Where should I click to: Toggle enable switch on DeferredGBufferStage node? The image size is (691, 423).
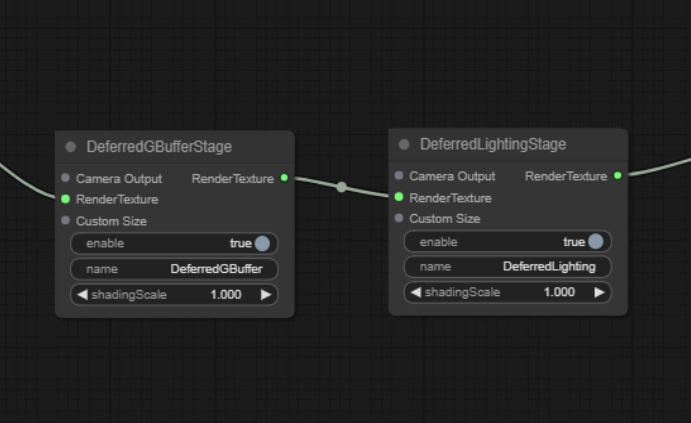[262, 244]
